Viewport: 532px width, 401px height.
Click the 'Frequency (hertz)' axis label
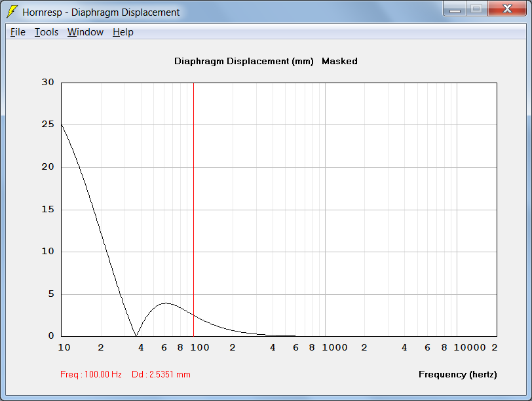coord(458,375)
